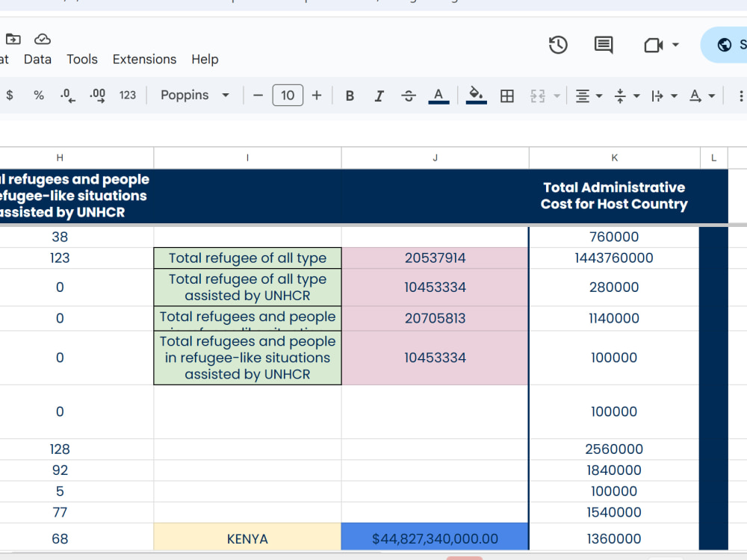Open the comments panel icon

(x=604, y=46)
